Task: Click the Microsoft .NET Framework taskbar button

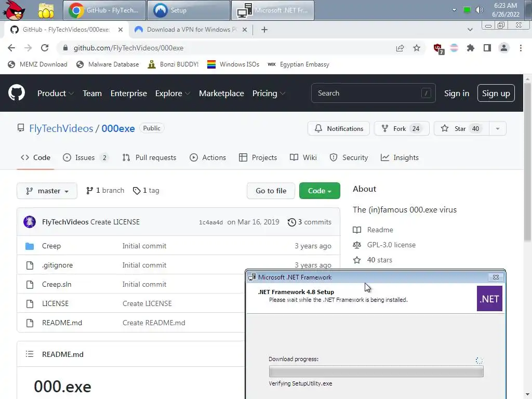Action: coord(273,10)
